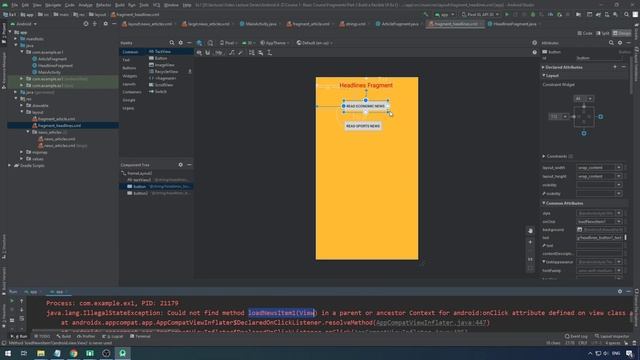Image resolution: width=640 pixels, height=360 pixels.
Task: Open app run configuration dropdown
Action: (444, 14)
